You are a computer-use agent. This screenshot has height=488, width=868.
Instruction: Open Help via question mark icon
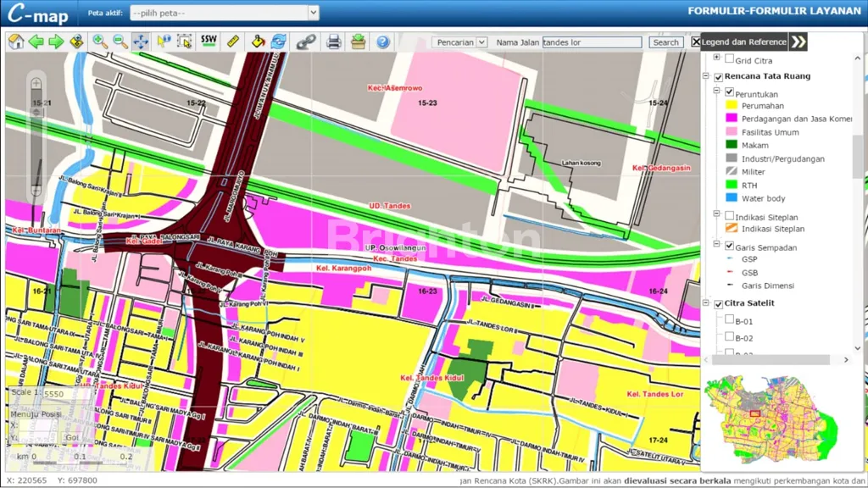(x=383, y=42)
